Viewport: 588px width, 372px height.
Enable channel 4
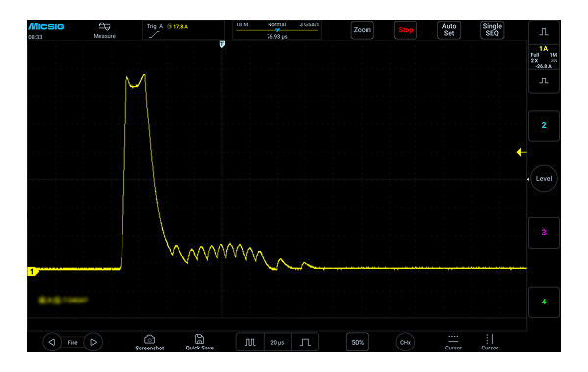click(544, 302)
